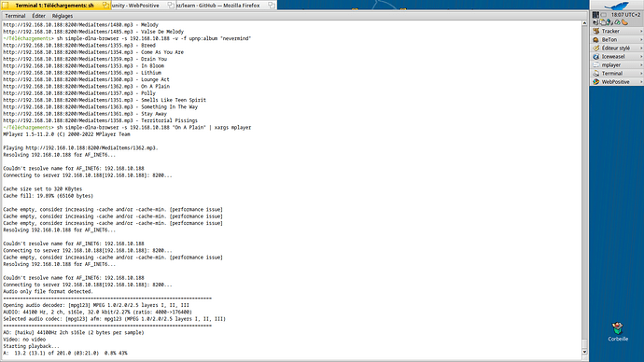The image size is (644, 362).
Task: Click 'MPlayer 1.5-11.2.0 (C) 2000-2022 MPlayer Team'
Action: (x=66, y=134)
